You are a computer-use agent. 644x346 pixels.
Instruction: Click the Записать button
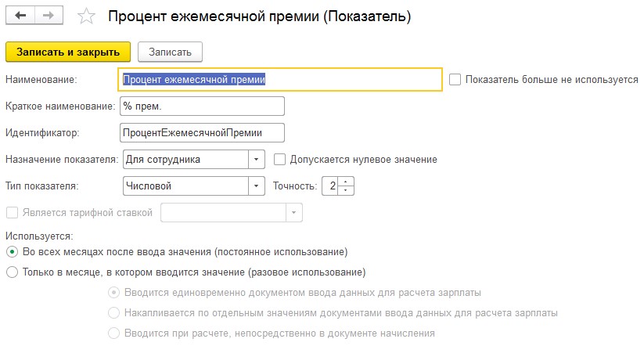coord(170,52)
